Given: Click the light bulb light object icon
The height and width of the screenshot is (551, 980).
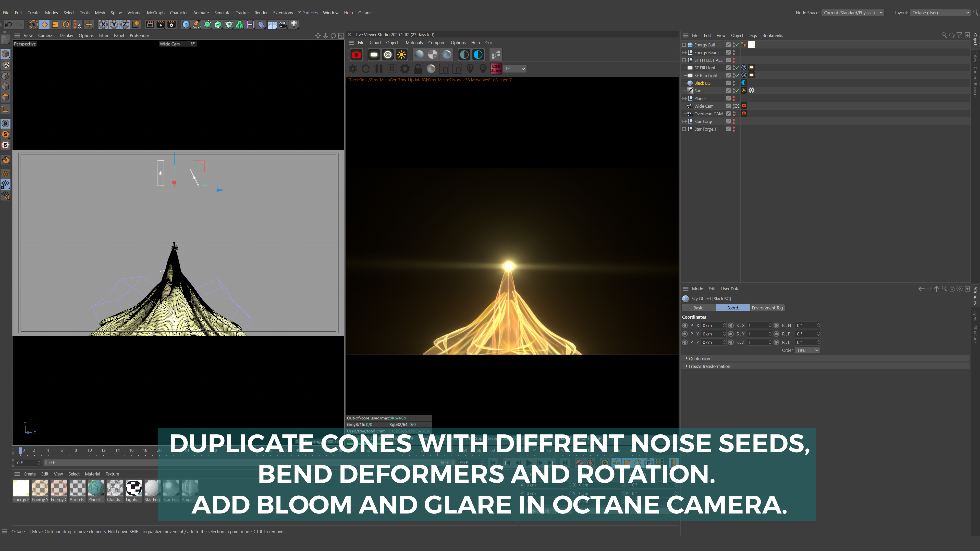Looking at the screenshot, I should (x=294, y=25).
